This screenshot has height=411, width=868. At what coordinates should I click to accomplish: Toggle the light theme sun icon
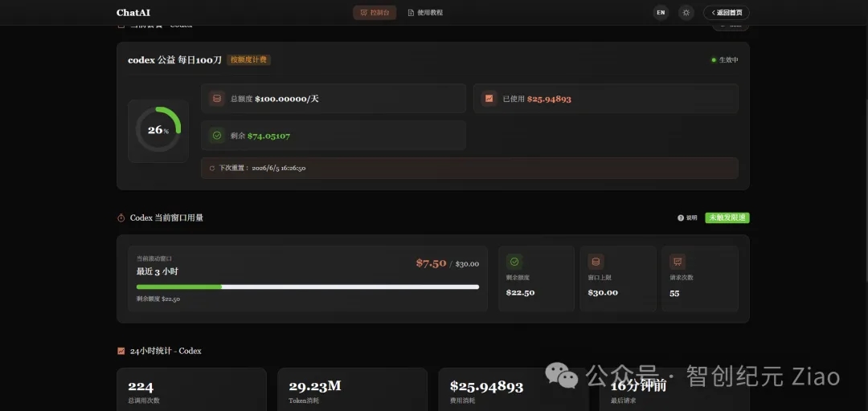686,13
